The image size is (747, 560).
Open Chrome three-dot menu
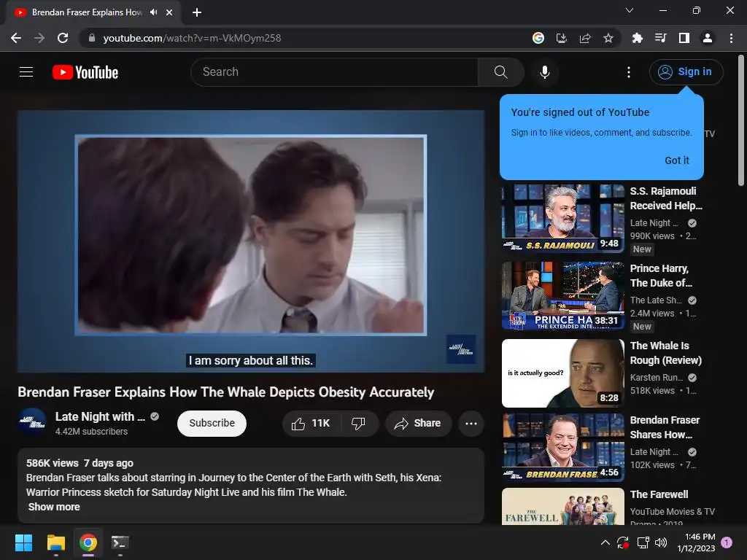(731, 38)
